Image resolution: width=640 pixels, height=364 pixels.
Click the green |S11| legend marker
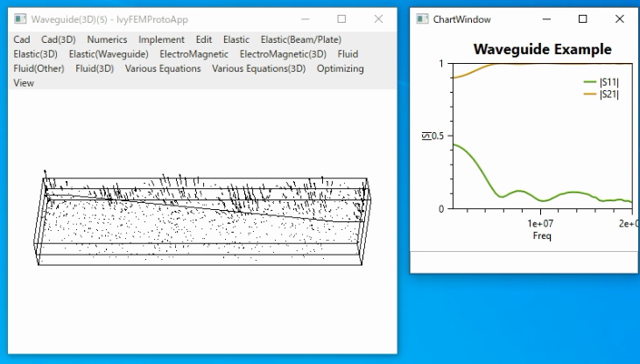pyautogui.click(x=590, y=82)
